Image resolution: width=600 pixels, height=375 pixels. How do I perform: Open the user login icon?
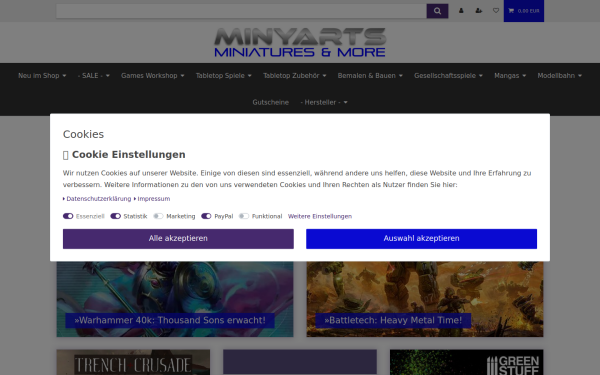[461, 11]
